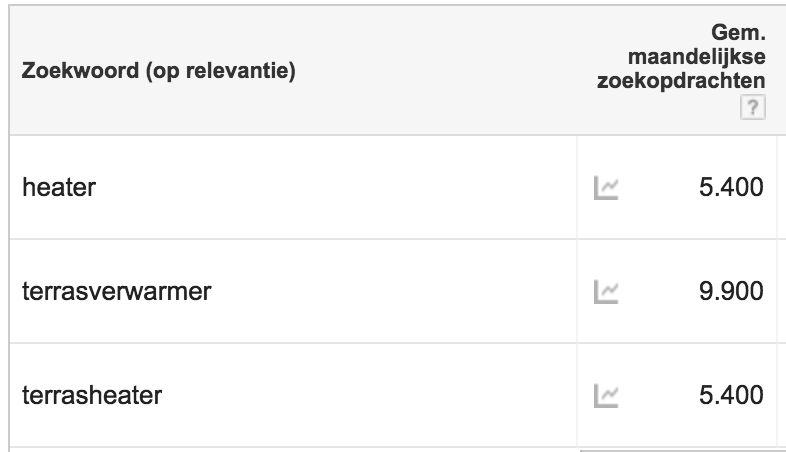Show the trend chart icon for heater
This screenshot has height=452, width=786.
pyautogui.click(x=606, y=188)
